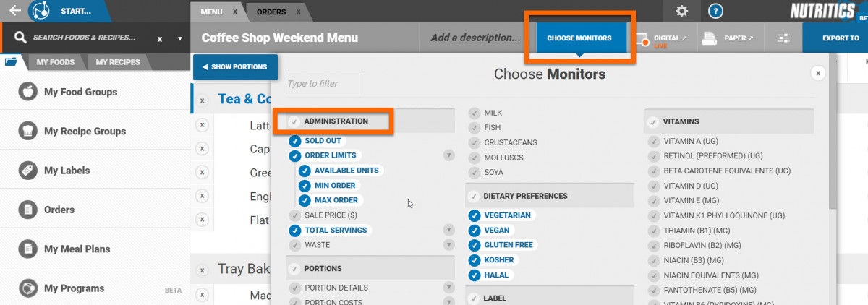The height and width of the screenshot is (305, 868).
Task: Enable the Sale Price monitor
Action: click(x=294, y=215)
